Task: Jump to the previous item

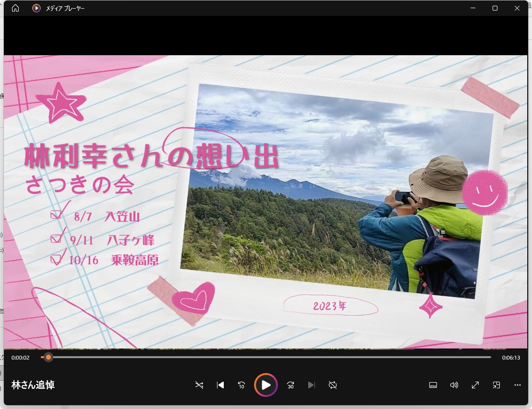Action: (x=220, y=385)
